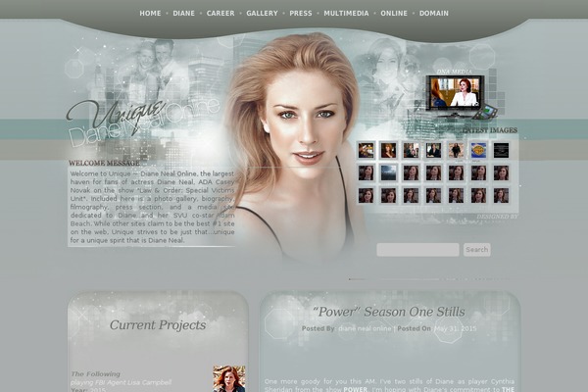Viewport: 588px width, 392px height.
Task: Open 'The Following' project entry
Action: click(x=96, y=374)
